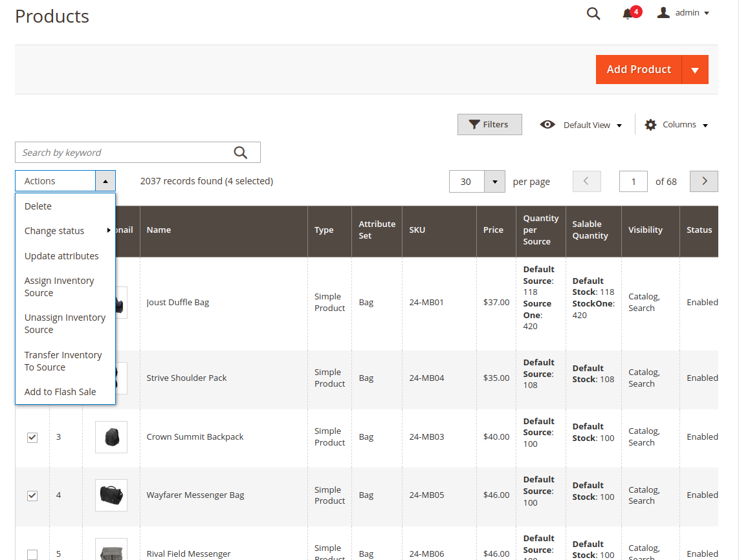Select Delete from Actions menu
This screenshot has width=739, height=560.
pyautogui.click(x=38, y=206)
